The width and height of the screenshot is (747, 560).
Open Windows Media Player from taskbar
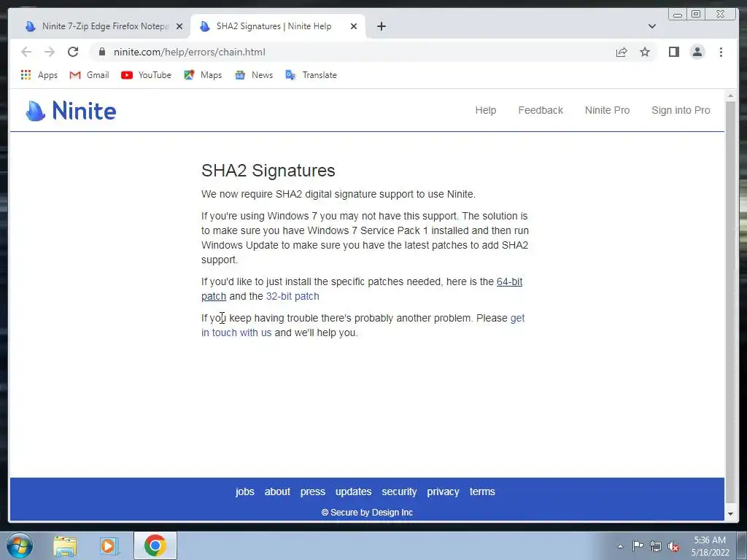(109, 546)
